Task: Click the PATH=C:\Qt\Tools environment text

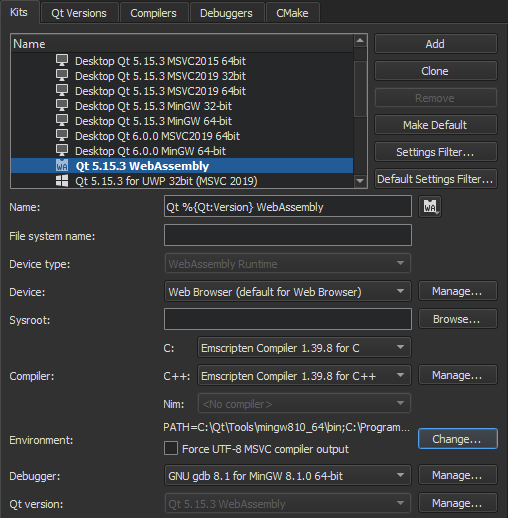Action: (x=286, y=427)
